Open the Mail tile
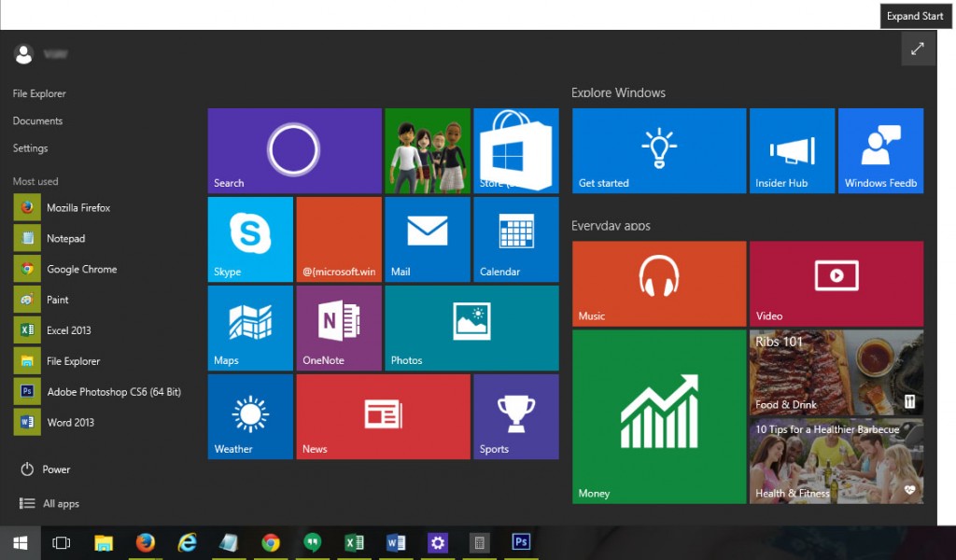The width and height of the screenshot is (956, 560). pos(428,240)
